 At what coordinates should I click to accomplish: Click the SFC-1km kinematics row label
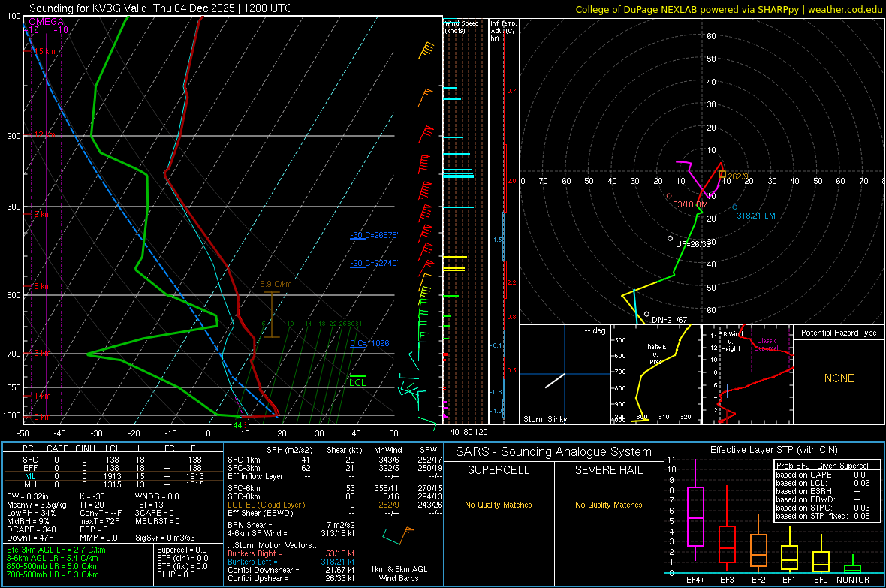click(x=244, y=460)
